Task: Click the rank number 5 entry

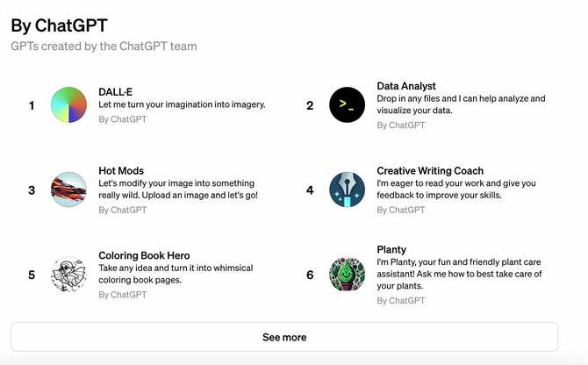Action: click(x=32, y=275)
